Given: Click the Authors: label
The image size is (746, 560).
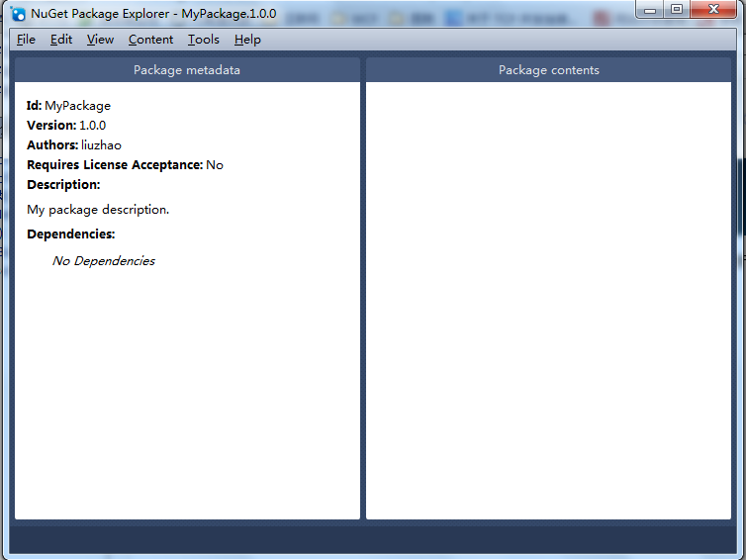Looking at the screenshot, I should tap(52, 145).
